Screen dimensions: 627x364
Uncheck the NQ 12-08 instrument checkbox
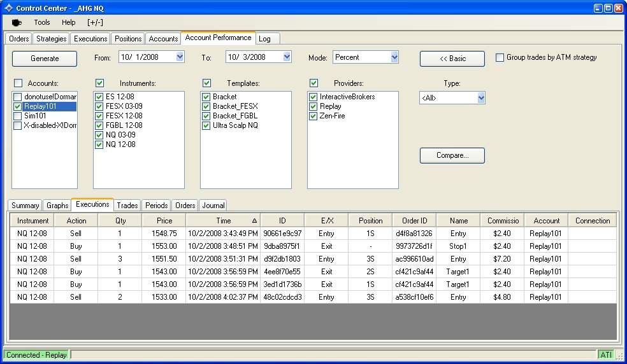pos(99,144)
